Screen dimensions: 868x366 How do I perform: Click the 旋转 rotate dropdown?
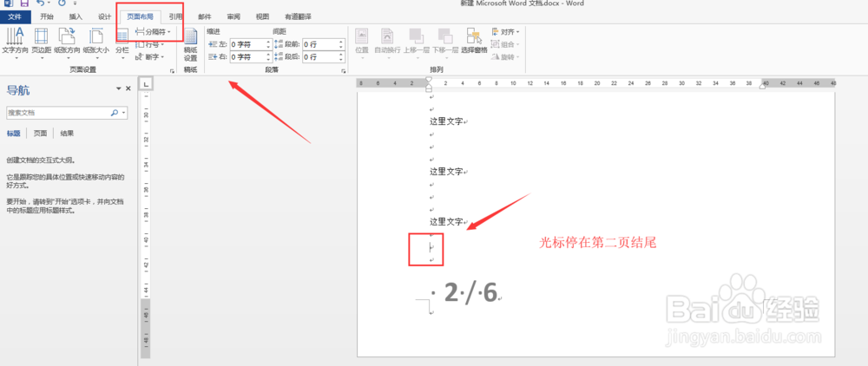point(505,56)
